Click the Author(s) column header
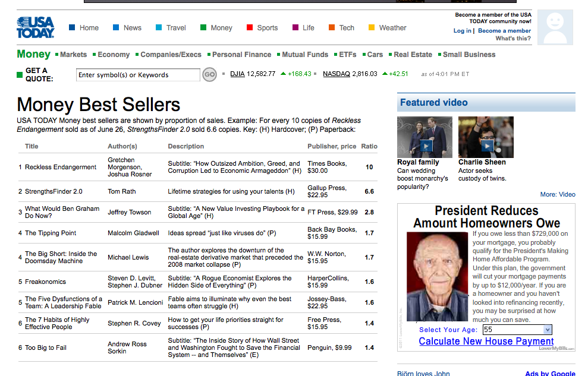588x376 pixels. 122,147
